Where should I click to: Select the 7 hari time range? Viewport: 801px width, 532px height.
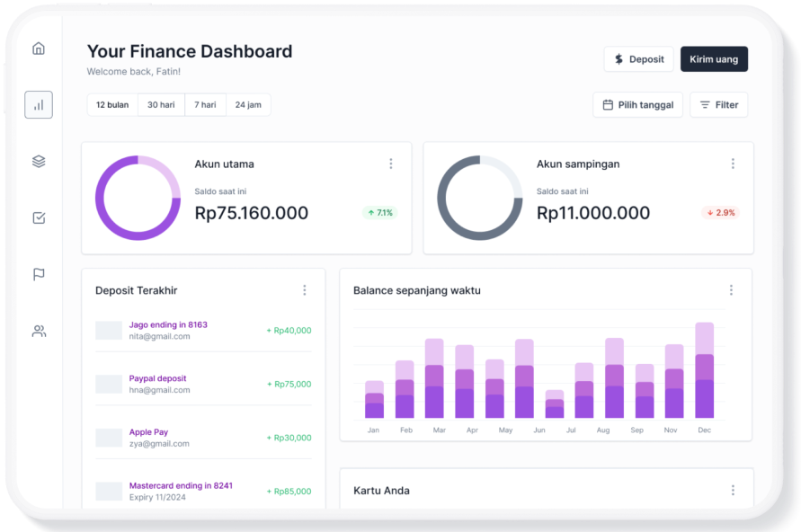[205, 104]
